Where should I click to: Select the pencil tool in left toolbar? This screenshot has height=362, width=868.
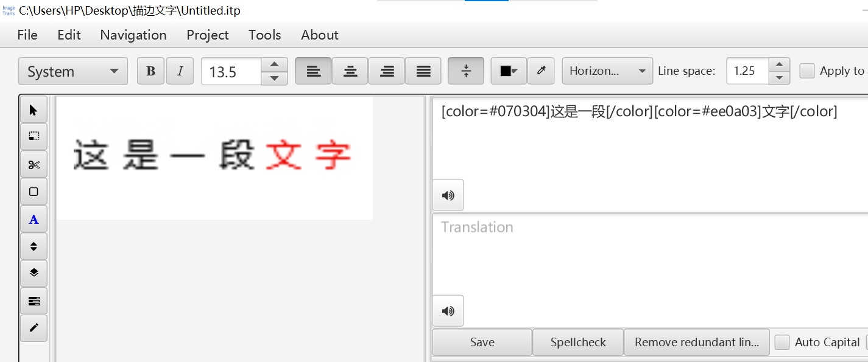[x=34, y=328]
